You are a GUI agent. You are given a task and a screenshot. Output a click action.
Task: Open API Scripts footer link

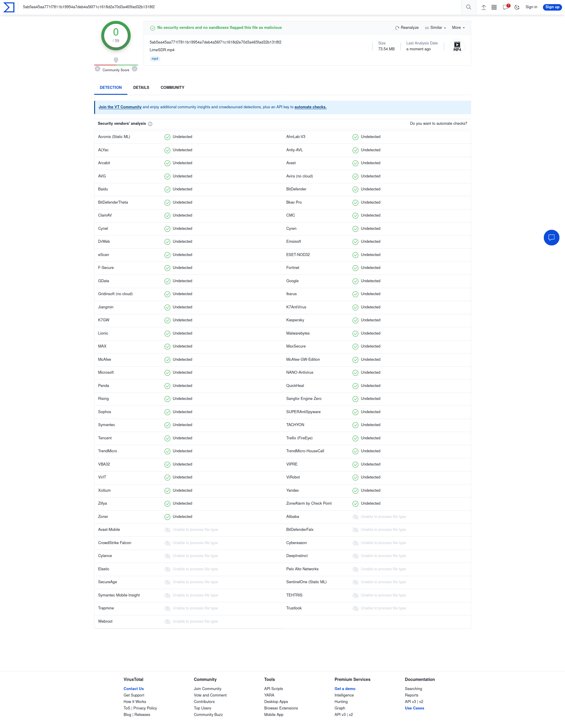tap(273, 689)
